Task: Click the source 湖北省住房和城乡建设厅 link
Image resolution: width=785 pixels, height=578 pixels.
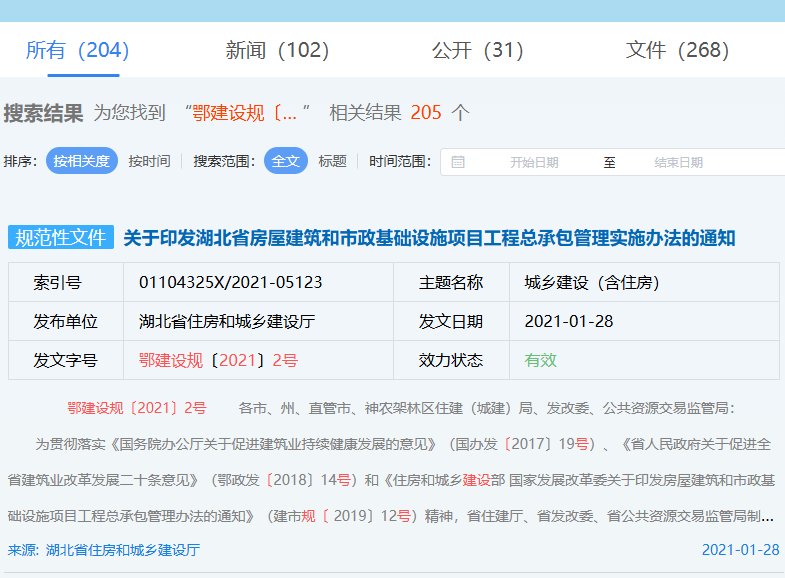Action: click(104, 550)
